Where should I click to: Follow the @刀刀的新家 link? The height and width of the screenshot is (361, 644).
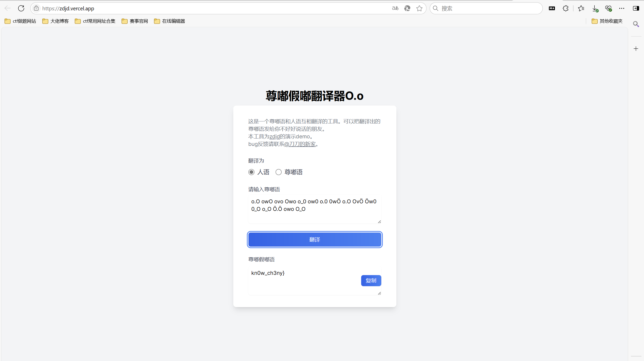[300, 144]
